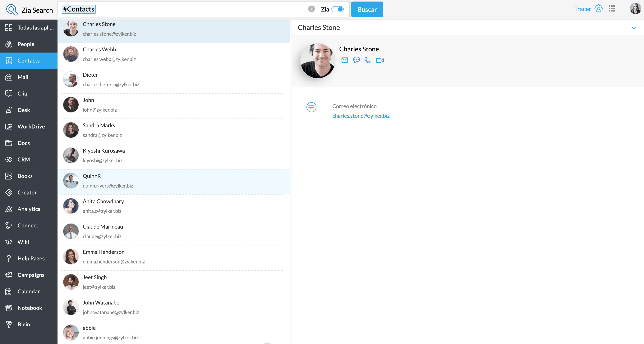Click the Buscar button
This screenshot has height=344, width=644.
(367, 9)
